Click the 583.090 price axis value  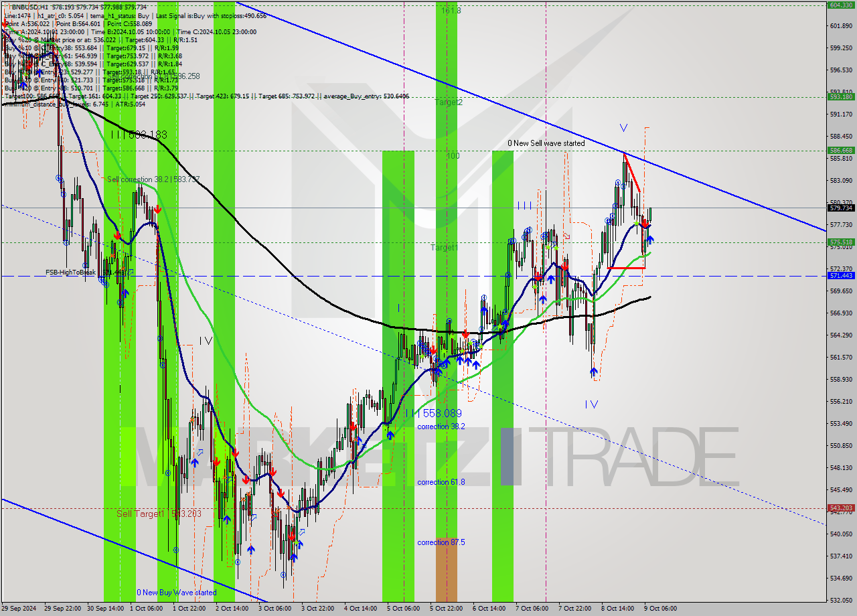click(x=841, y=180)
